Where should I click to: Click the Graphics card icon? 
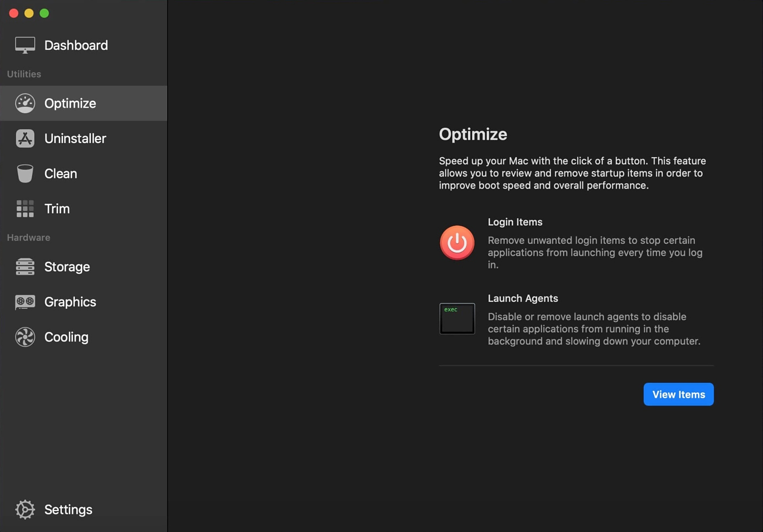click(25, 302)
